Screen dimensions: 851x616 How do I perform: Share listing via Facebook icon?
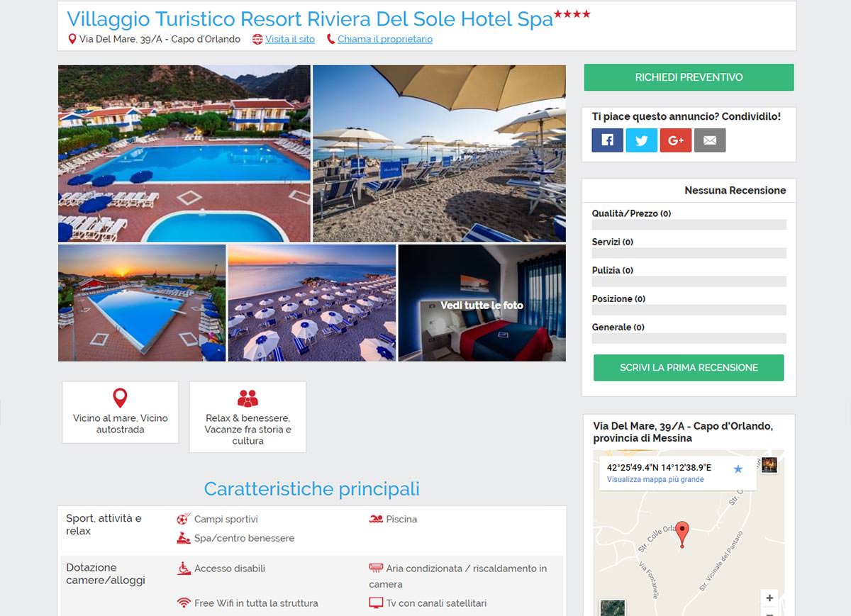pos(608,140)
